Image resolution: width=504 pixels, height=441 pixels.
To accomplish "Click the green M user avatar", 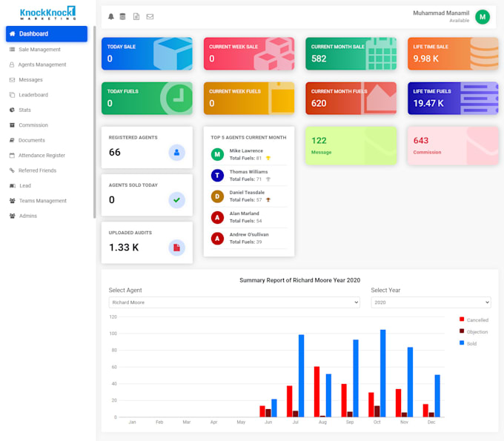I will (483, 17).
